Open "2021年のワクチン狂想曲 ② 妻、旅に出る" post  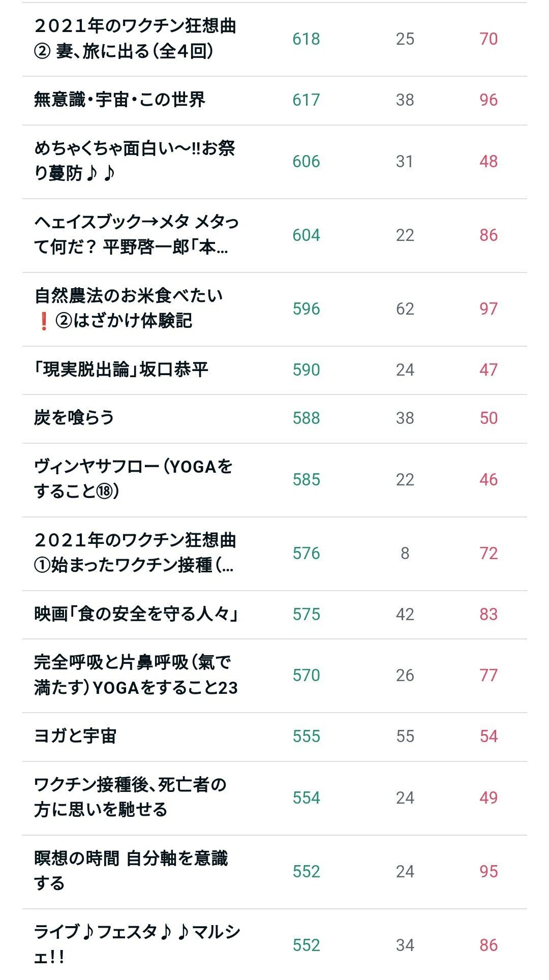tap(135, 39)
